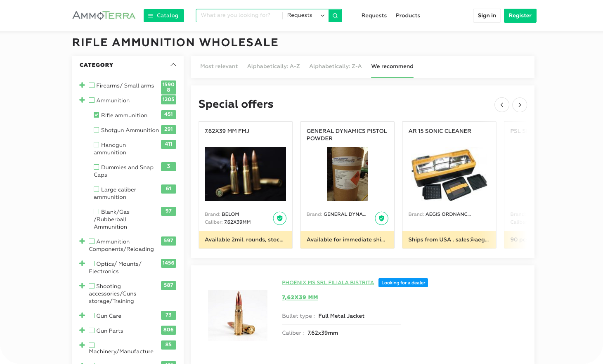Click the AR 15 SONIC CLEANER title
This screenshot has height=364, width=603.
[440, 131]
